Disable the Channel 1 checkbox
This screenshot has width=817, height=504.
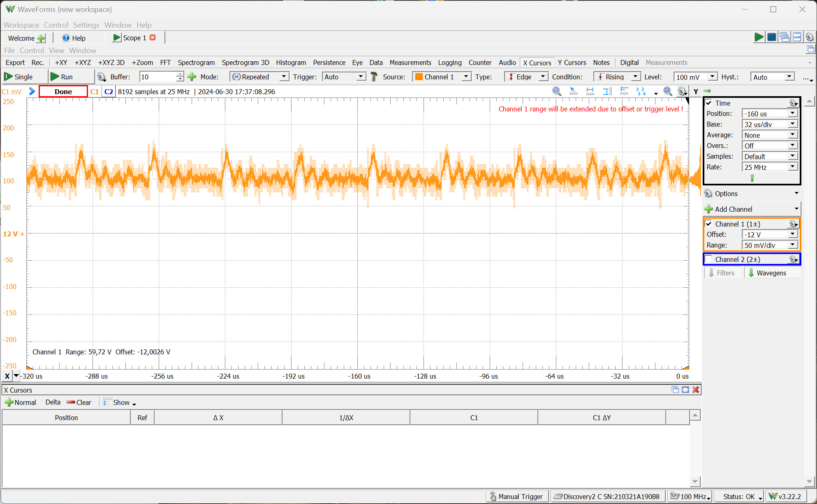(x=709, y=224)
